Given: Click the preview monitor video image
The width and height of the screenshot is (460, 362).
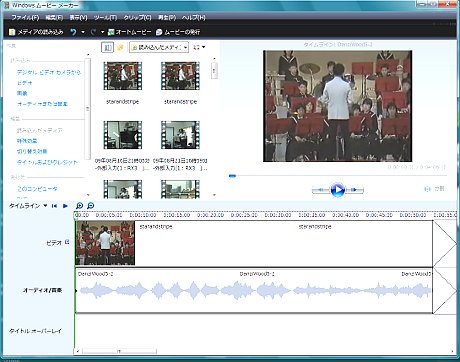Looking at the screenshot, I should coord(337,106).
